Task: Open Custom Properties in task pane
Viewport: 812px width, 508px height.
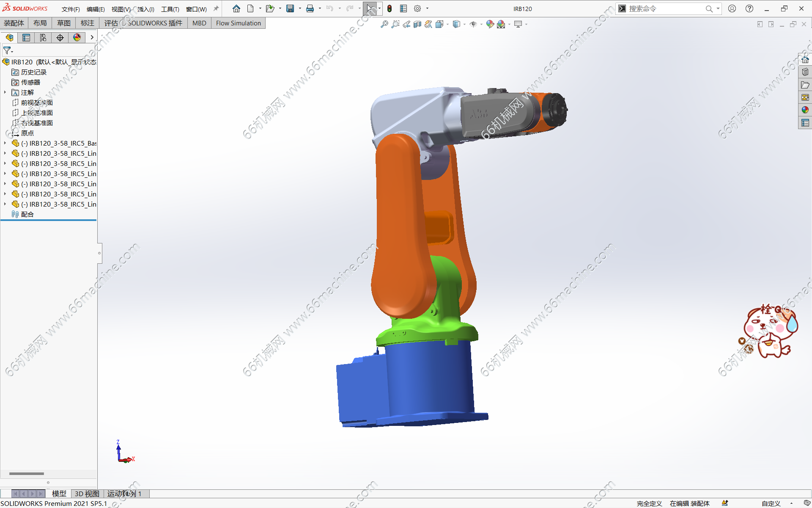Action: pos(805,123)
